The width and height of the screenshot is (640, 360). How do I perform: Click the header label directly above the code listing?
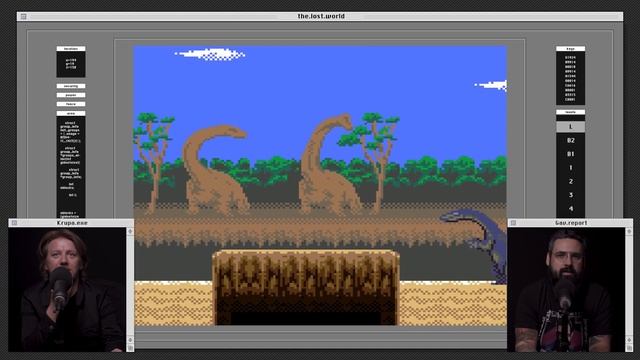(x=71, y=113)
